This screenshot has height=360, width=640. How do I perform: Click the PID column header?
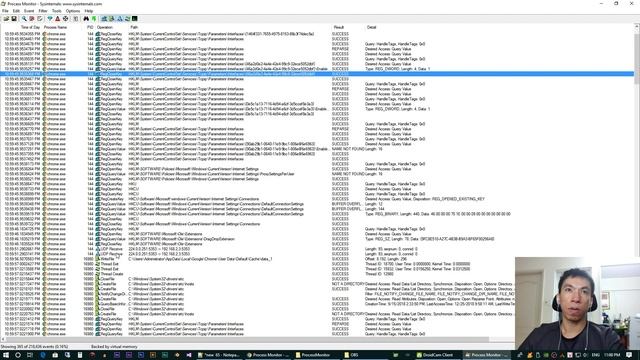click(90, 27)
